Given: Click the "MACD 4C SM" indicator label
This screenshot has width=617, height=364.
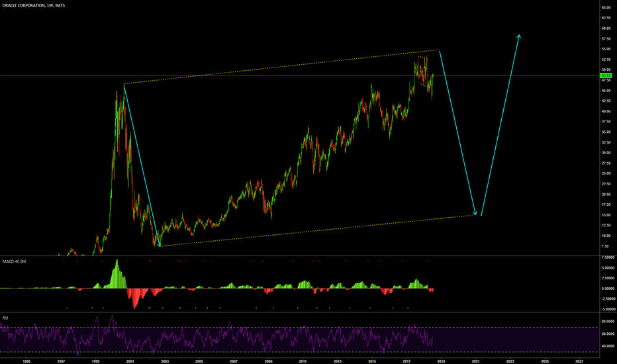Looking at the screenshot, I should pyautogui.click(x=14, y=261).
